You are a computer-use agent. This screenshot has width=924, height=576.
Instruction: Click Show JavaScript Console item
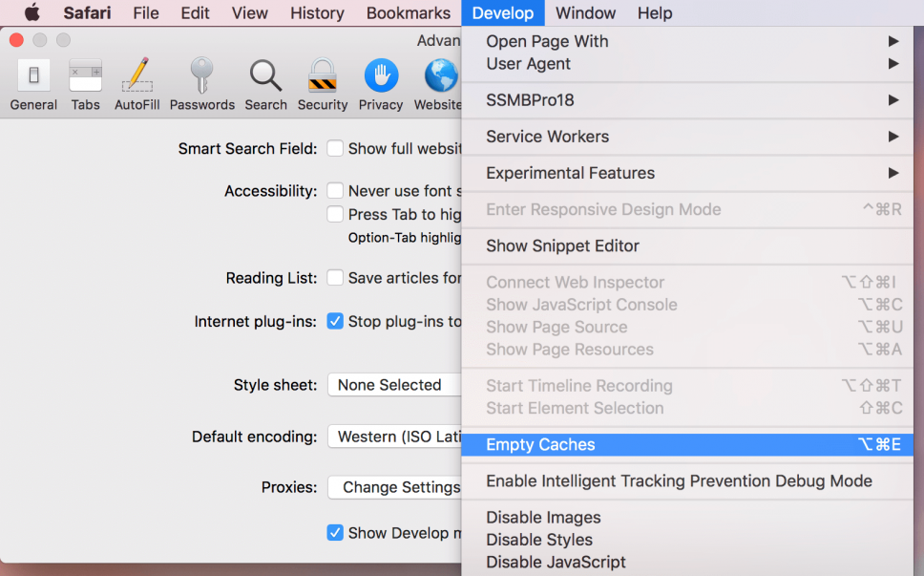[687, 305]
